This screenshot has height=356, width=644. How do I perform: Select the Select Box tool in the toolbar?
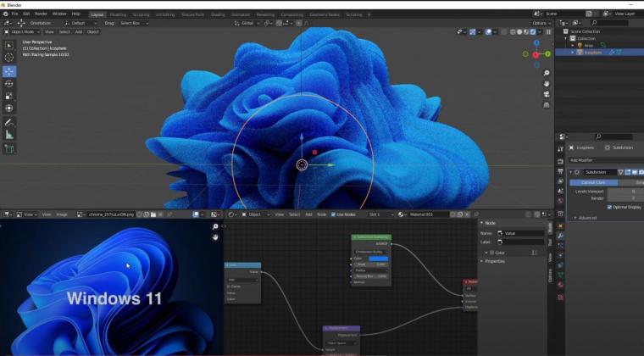coord(9,46)
